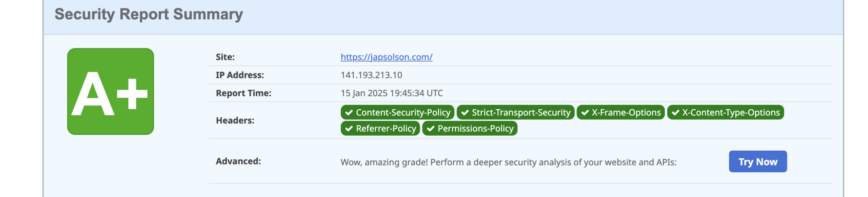This screenshot has width=868, height=197.
Task: Select the Permissions-Policy header badge text
Action: click(x=475, y=129)
